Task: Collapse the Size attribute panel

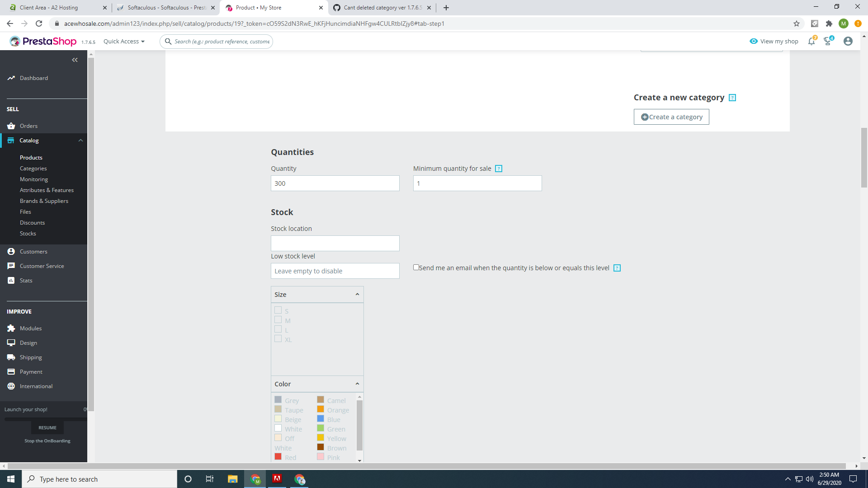Action: pyautogui.click(x=357, y=294)
